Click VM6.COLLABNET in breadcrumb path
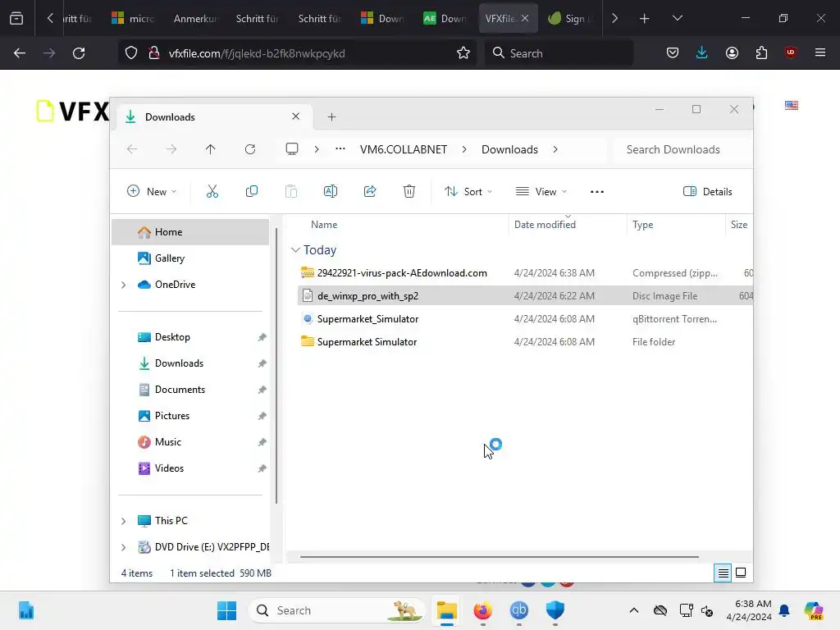The image size is (840, 630). (x=404, y=149)
